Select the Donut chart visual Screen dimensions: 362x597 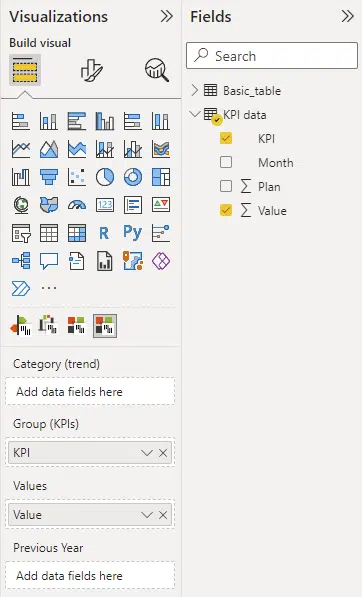133,177
